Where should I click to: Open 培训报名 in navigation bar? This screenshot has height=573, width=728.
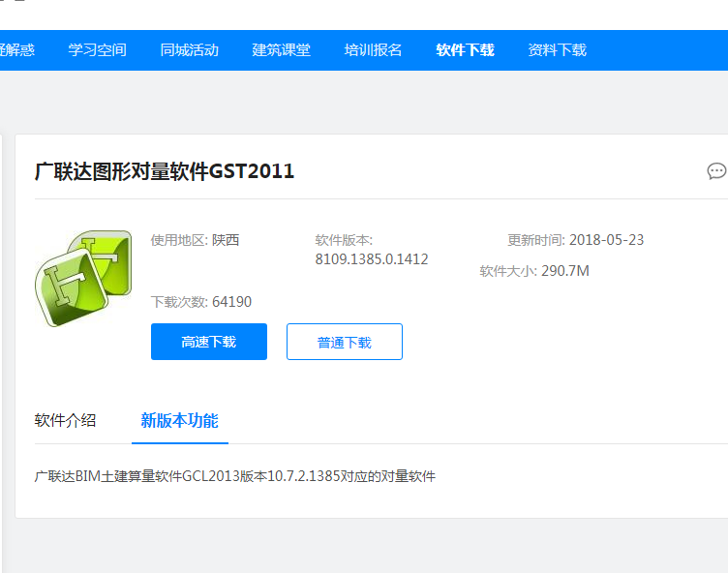tap(374, 50)
